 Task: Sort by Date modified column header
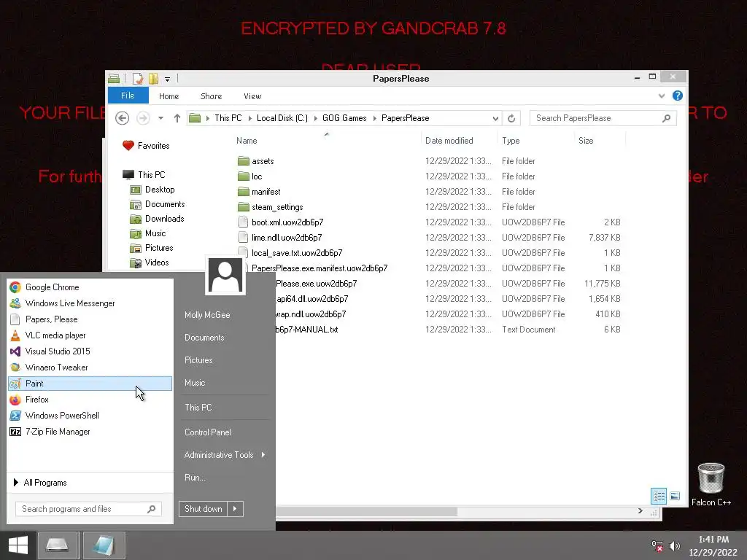449,141
